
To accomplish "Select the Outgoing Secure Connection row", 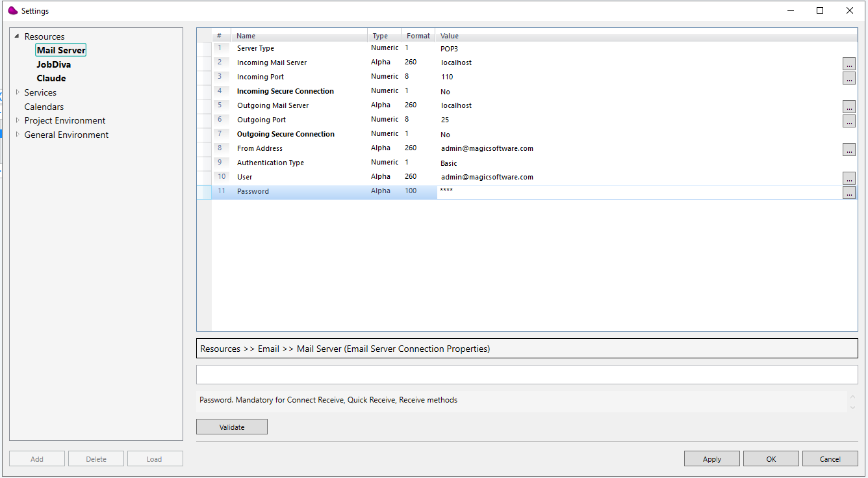I will tap(286, 134).
